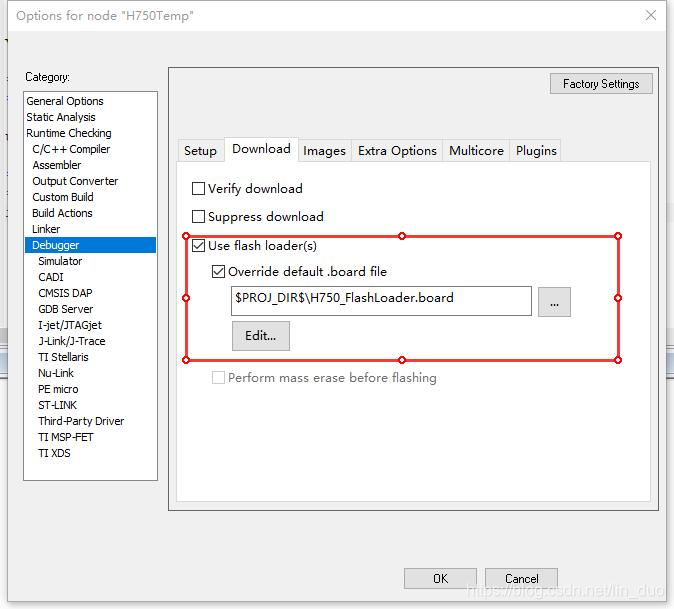Select Simulator in category list
This screenshot has height=609, width=674.
pyautogui.click(x=90, y=261)
